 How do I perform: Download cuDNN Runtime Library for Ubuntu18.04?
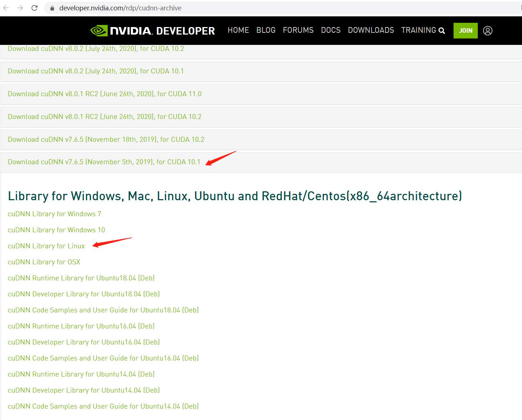pyautogui.click(x=81, y=278)
